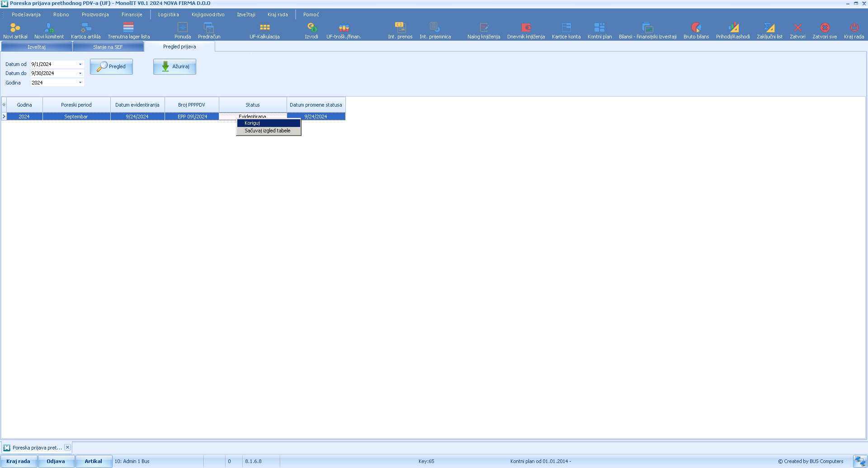Click Datum promene statusa column header

[316, 105]
